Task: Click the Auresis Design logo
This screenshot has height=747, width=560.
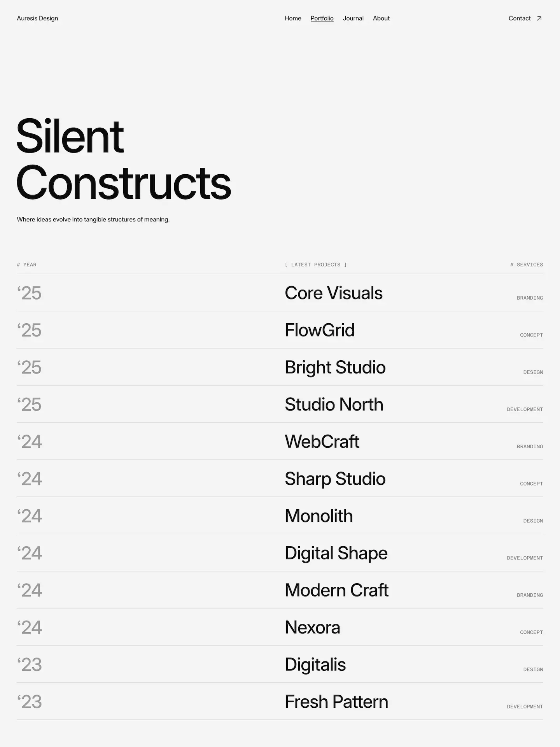Action: [37, 18]
